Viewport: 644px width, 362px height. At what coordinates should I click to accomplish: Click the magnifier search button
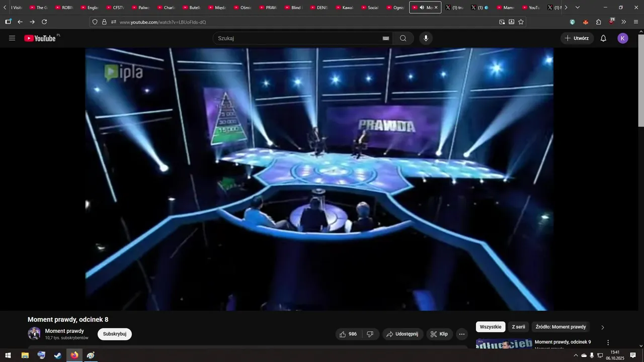pyautogui.click(x=403, y=38)
